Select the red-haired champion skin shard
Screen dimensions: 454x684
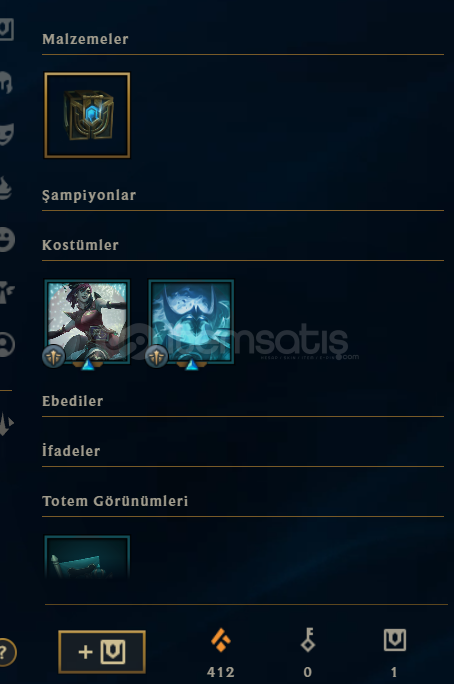point(87,321)
